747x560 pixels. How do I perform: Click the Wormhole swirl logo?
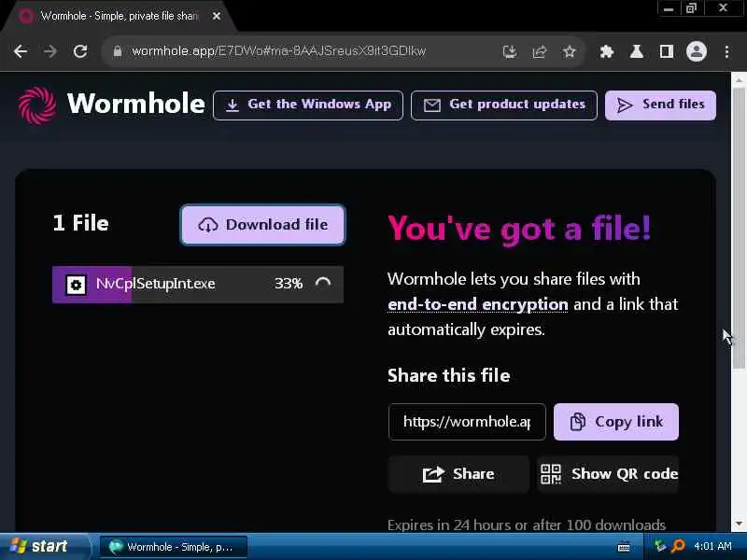[37, 105]
